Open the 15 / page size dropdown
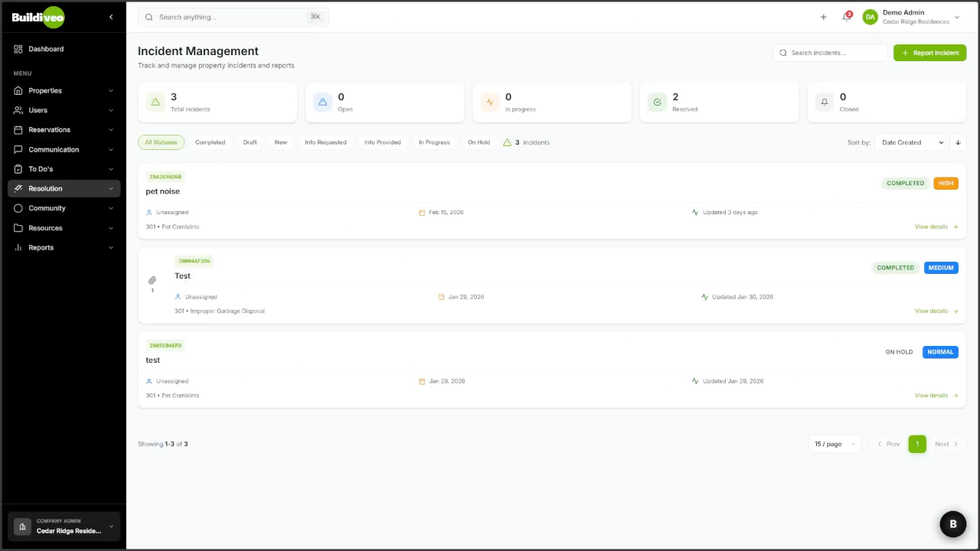The height and width of the screenshot is (551, 980). [x=834, y=444]
